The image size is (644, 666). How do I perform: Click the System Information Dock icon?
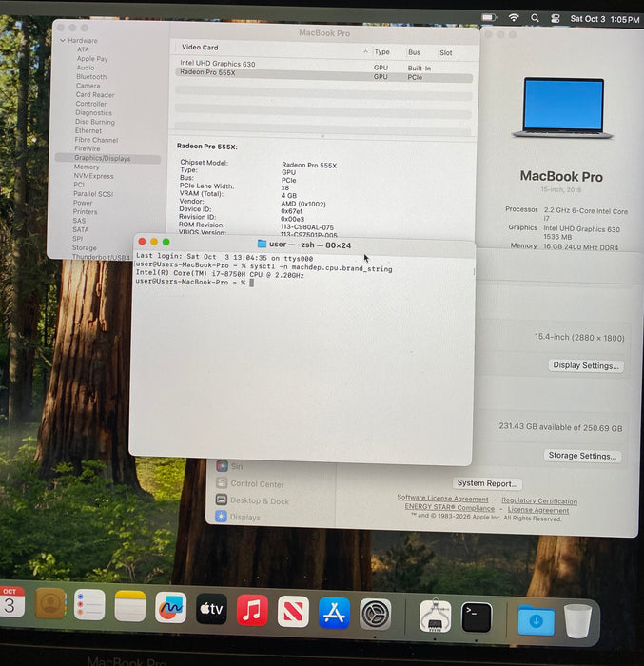tap(435, 616)
